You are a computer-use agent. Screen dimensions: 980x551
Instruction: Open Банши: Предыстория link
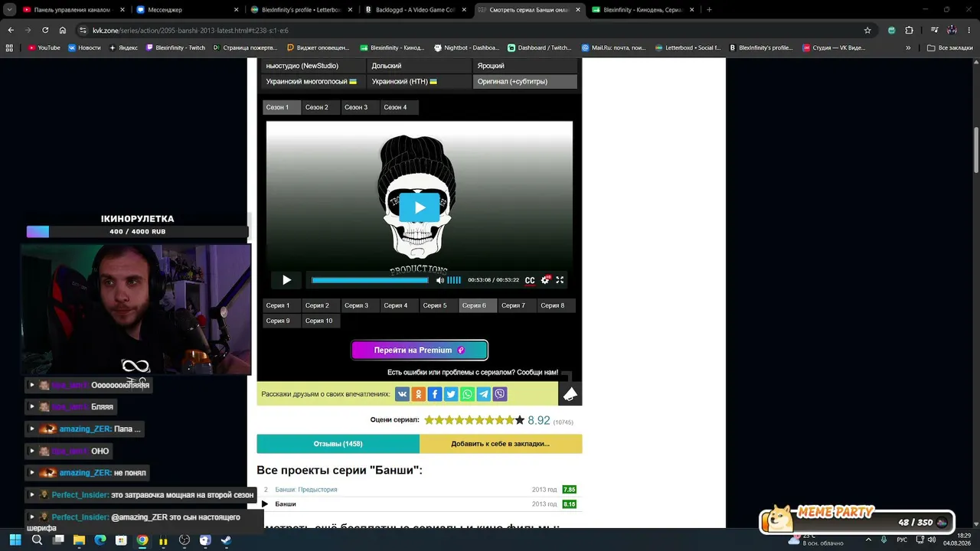click(306, 490)
